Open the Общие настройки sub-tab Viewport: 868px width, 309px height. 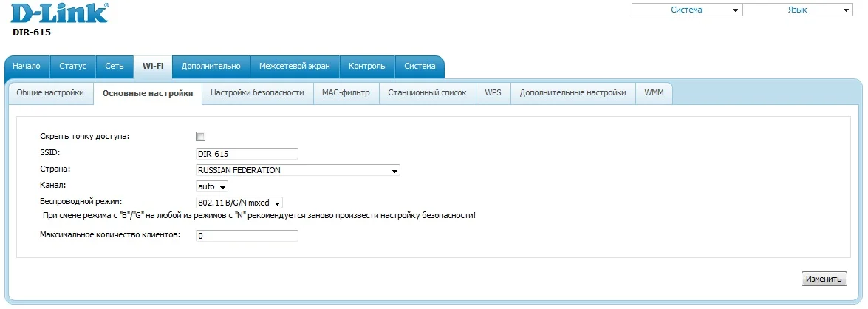point(50,93)
